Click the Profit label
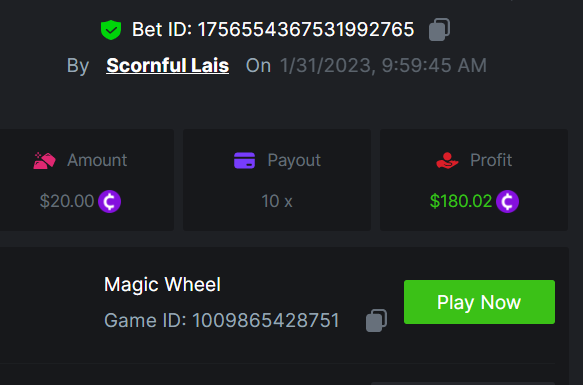 (x=491, y=160)
